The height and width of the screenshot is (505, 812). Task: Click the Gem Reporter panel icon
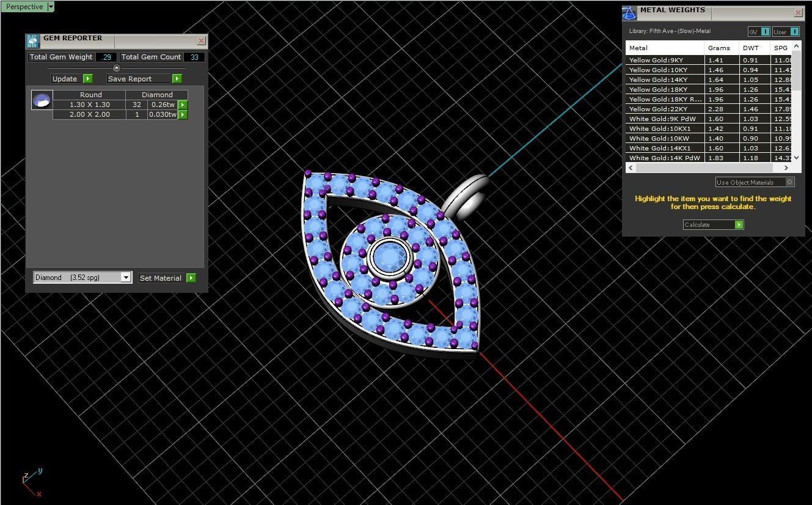click(x=32, y=42)
